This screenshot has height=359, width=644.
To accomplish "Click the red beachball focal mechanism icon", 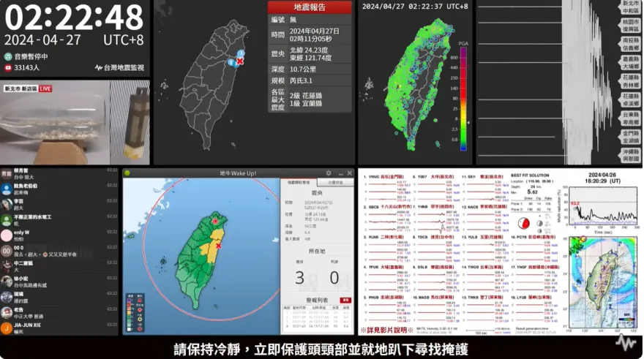I will (523, 223).
